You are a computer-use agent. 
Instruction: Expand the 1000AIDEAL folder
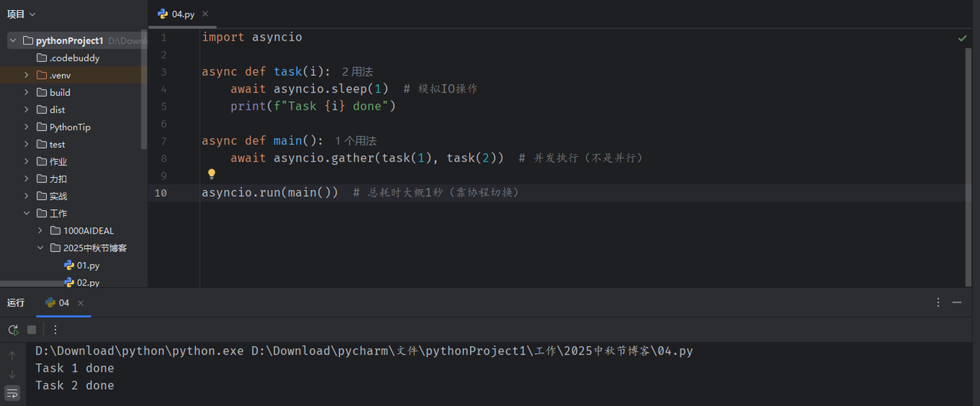coord(41,231)
